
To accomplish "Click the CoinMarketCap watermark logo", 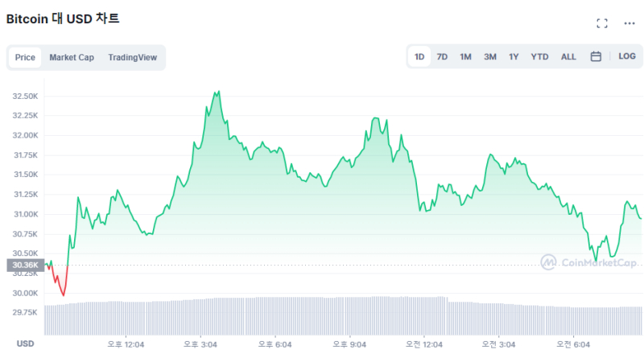I will click(x=589, y=262).
